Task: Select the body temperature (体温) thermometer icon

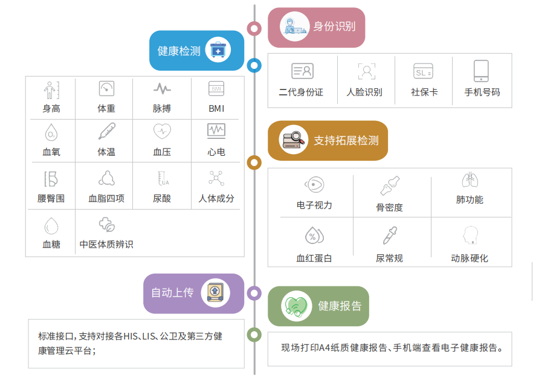Action: tap(106, 131)
